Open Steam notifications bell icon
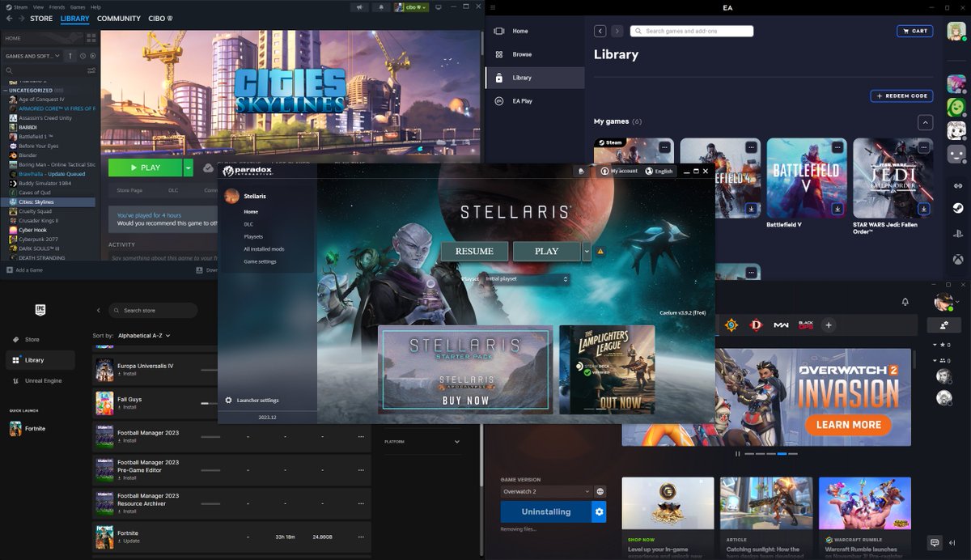Image resolution: width=971 pixels, height=560 pixels. [381, 7]
